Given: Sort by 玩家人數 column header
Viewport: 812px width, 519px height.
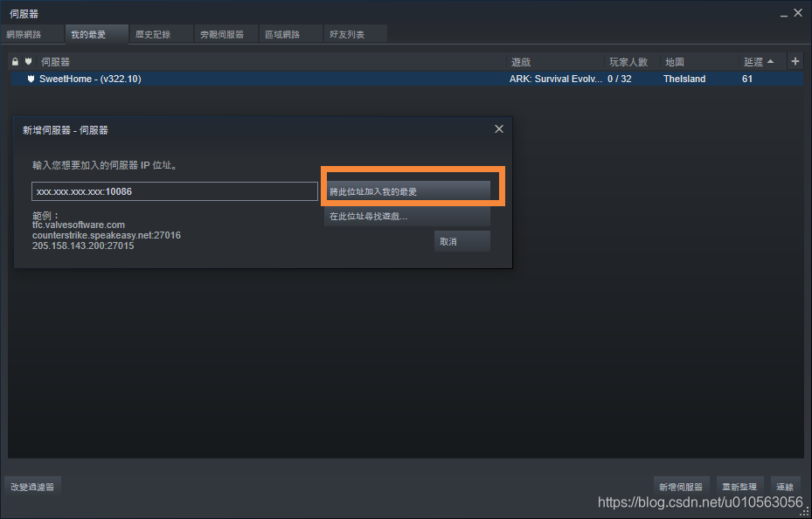Looking at the screenshot, I should 632,61.
